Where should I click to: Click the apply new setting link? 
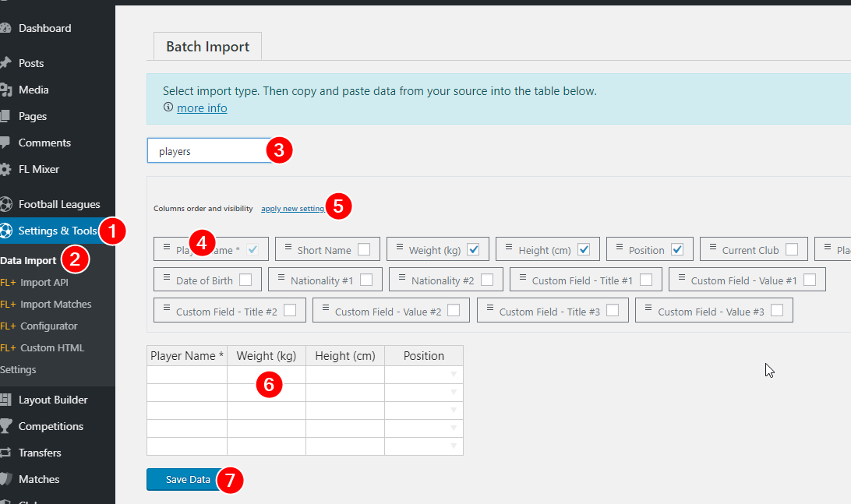click(x=292, y=208)
